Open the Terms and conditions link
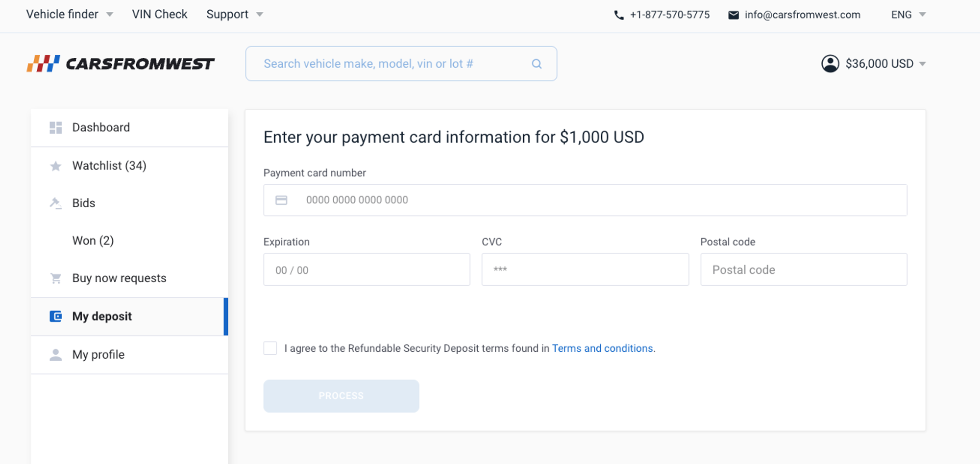Image resolution: width=980 pixels, height=464 pixels. click(x=603, y=348)
